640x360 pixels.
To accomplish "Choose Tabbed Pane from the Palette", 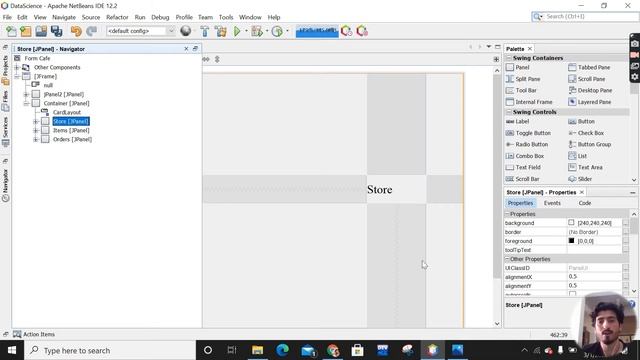I will pos(594,67).
